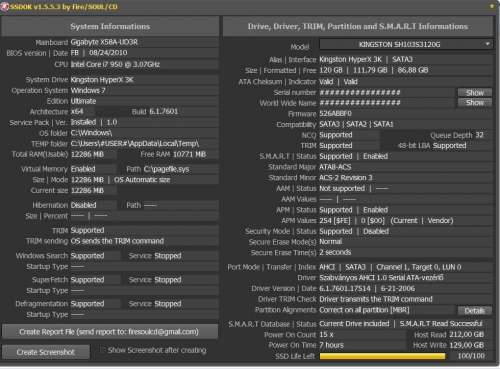Select Secure Erase Mode Normal value

[x=331, y=241]
